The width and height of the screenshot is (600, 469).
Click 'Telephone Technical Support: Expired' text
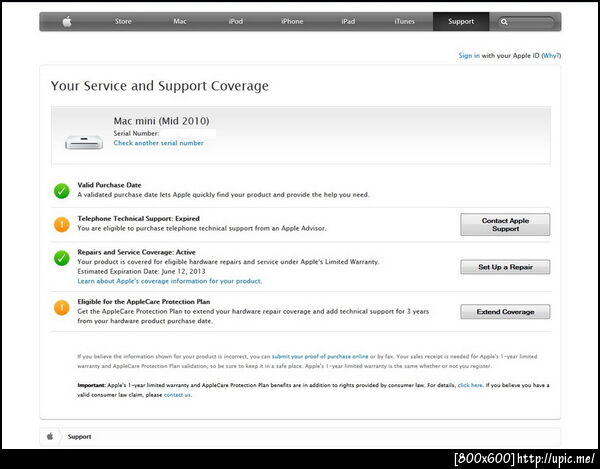pos(139,219)
